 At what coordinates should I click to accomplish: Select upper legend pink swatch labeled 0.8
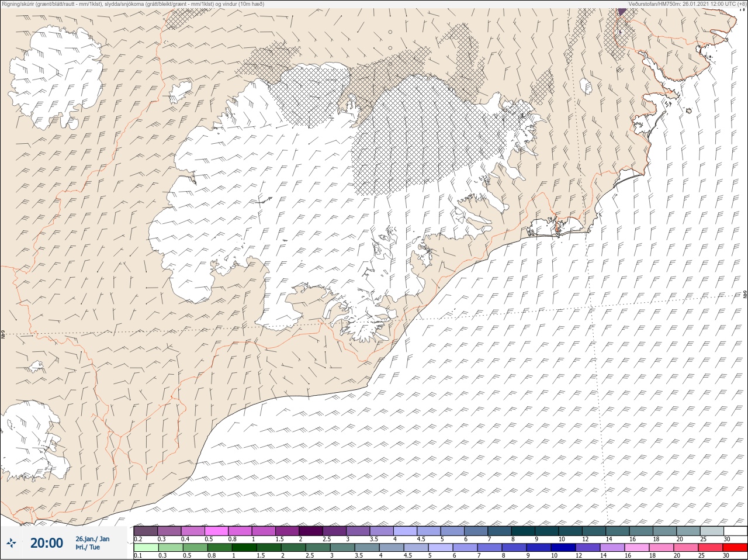coord(240,531)
